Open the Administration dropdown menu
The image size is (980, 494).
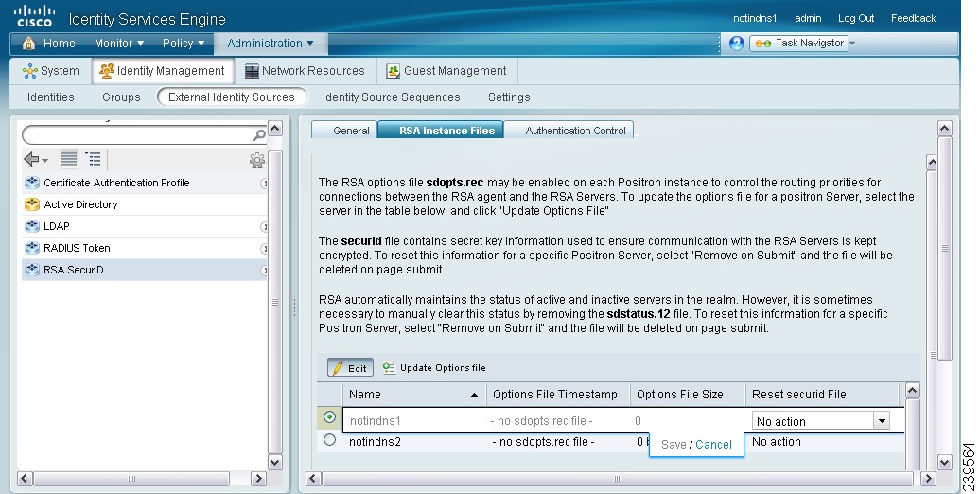pyautogui.click(x=270, y=44)
